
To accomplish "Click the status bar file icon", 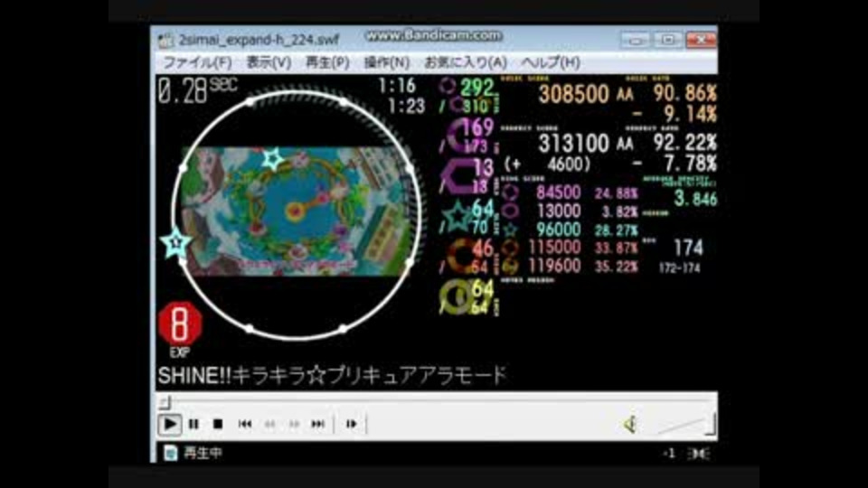I will coord(171,453).
